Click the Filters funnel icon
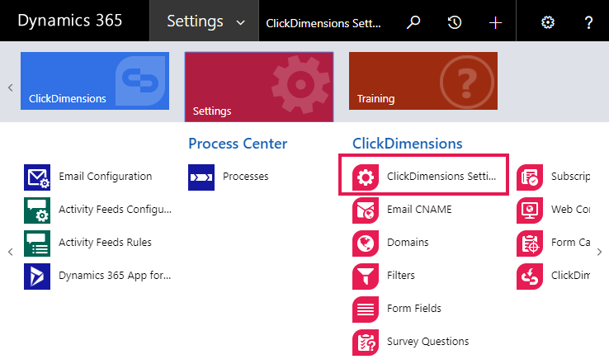Image resolution: width=609 pixels, height=364 pixels. pyautogui.click(x=366, y=277)
